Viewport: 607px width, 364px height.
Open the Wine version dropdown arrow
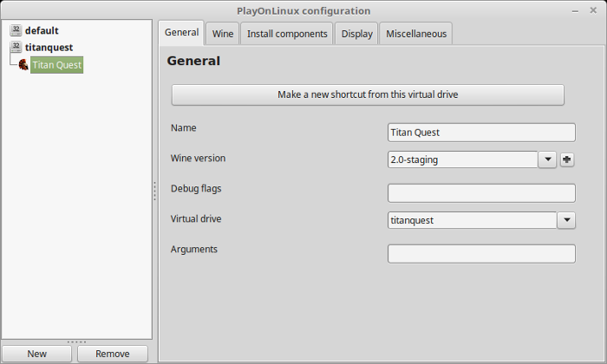coord(547,159)
